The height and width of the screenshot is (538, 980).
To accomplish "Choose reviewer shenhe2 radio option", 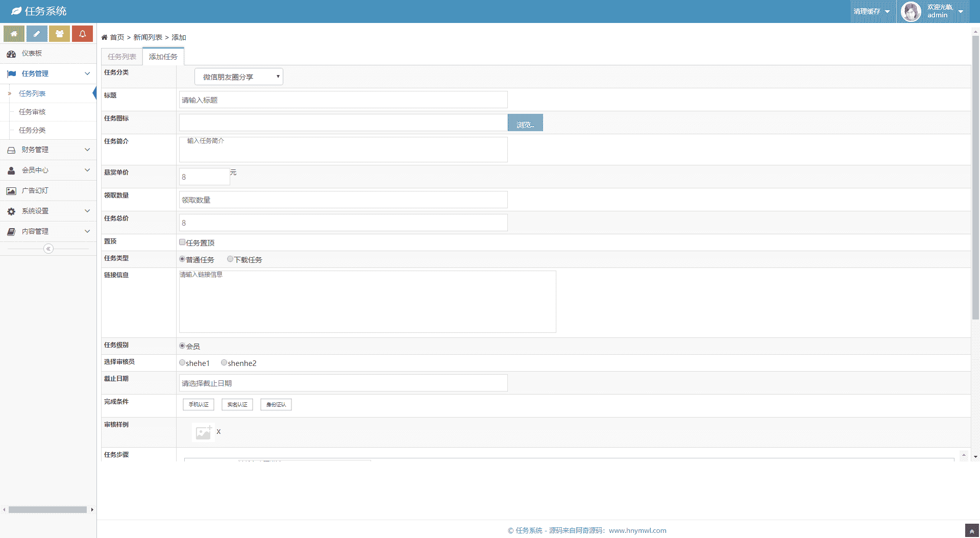I will (224, 363).
